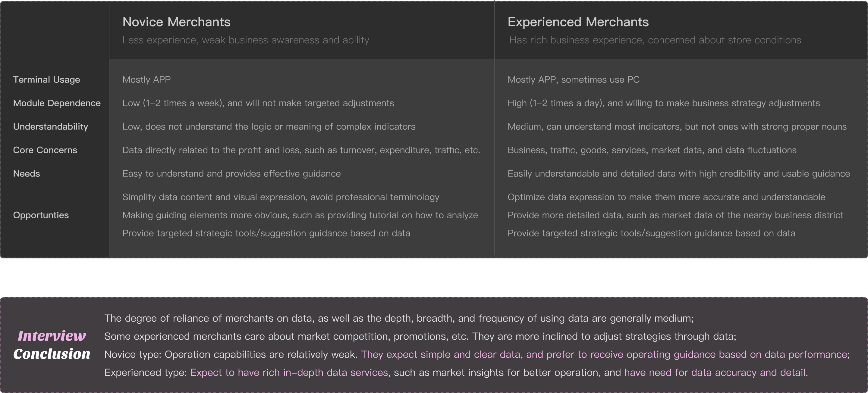Screen dimensions: 868x393
Task: Click the Core Concerns row label
Action: (x=45, y=150)
